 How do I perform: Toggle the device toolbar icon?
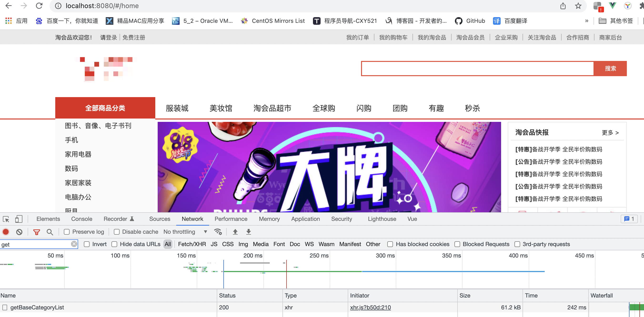point(19,219)
